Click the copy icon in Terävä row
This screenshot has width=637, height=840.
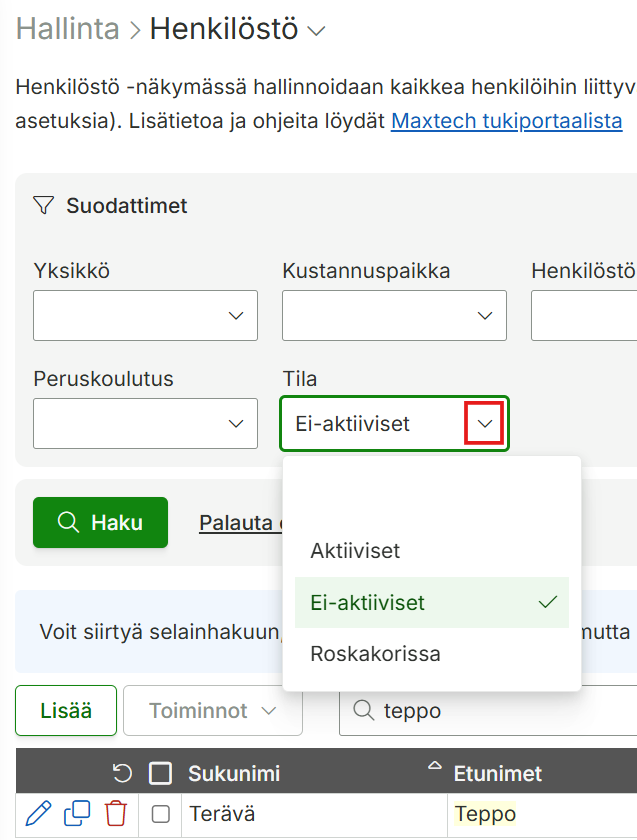click(x=77, y=814)
